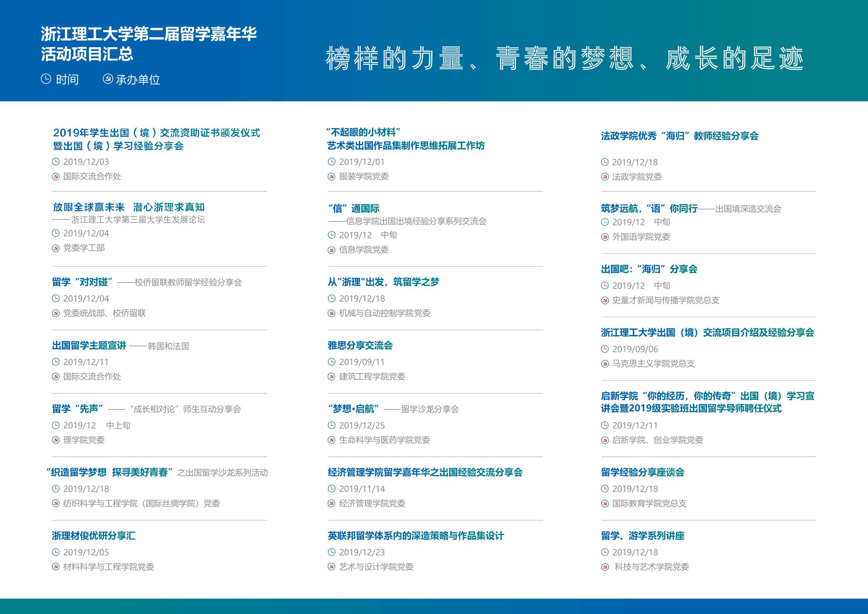Select the title 出国留学主题宣讲
This screenshot has width=868, height=614.
point(89,345)
